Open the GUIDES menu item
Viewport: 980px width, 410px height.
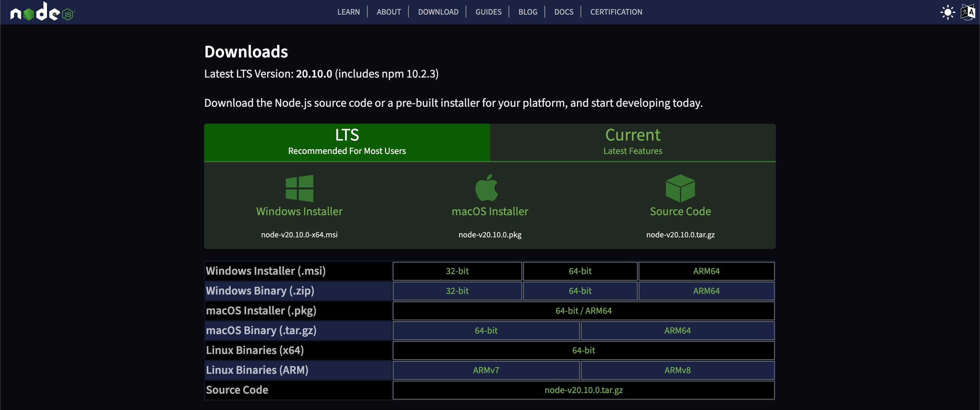click(x=489, y=12)
